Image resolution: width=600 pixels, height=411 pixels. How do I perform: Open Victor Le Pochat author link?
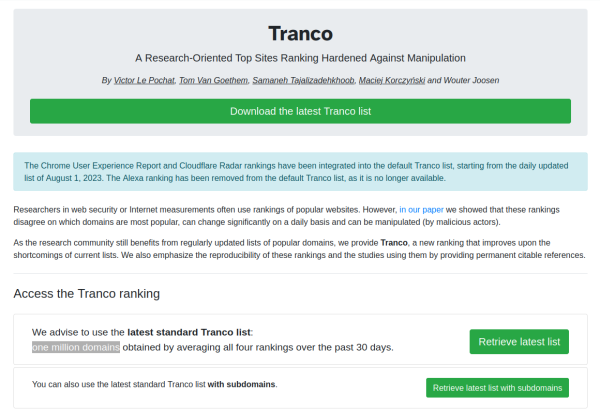(x=144, y=80)
